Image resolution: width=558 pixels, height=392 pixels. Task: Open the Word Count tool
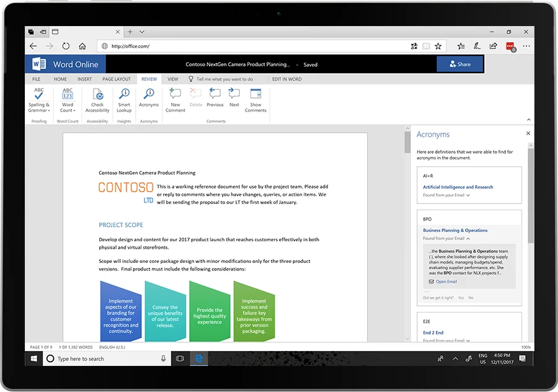(x=67, y=100)
